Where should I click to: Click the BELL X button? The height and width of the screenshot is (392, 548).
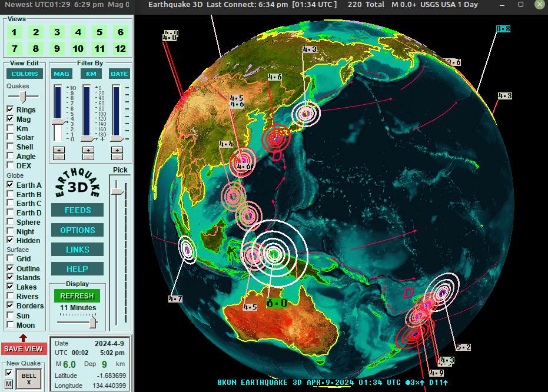click(x=29, y=378)
